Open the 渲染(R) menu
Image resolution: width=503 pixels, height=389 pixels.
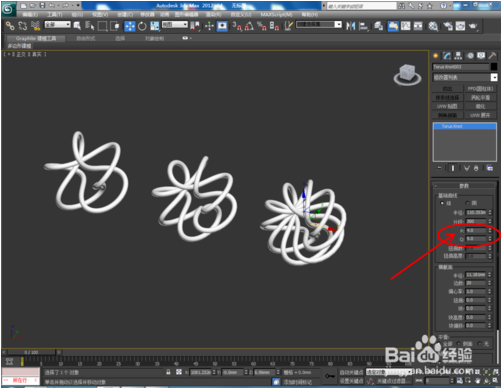pos(213,15)
